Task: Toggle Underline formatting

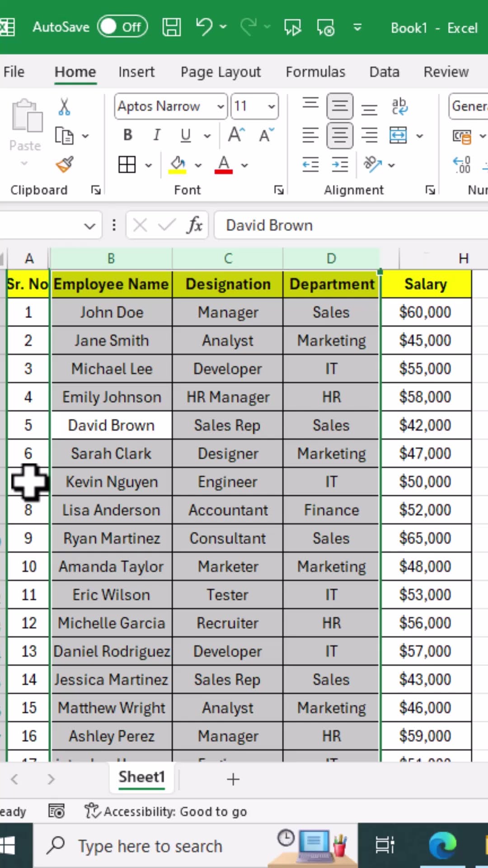Action: [x=186, y=135]
